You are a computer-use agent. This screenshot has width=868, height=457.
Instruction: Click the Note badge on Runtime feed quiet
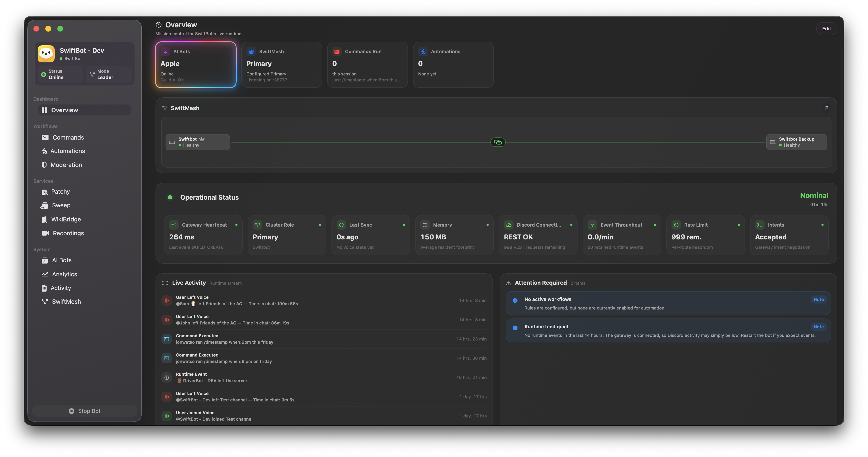pyautogui.click(x=818, y=327)
